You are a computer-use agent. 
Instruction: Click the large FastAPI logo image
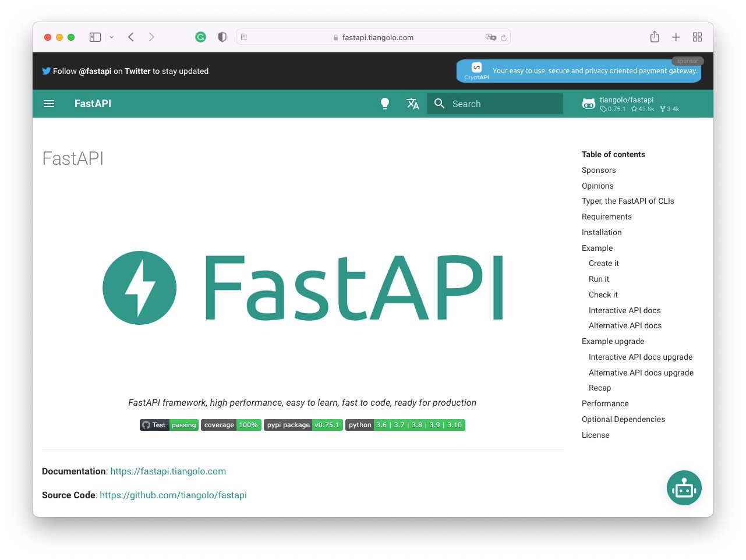pyautogui.click(x=303, y=288)
